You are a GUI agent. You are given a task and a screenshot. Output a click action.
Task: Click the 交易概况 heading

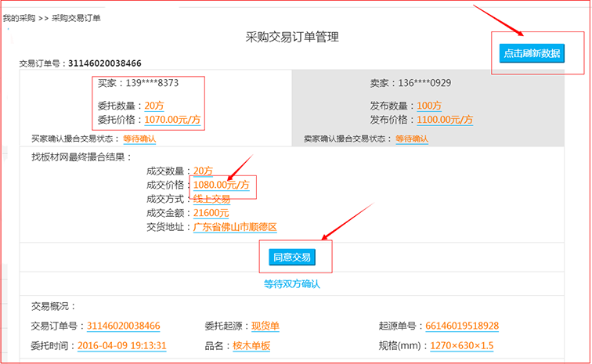(x=53, y=306)
